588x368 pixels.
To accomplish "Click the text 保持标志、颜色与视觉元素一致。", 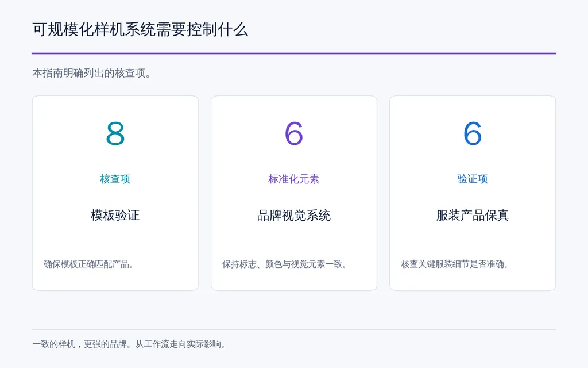I will 285,264.
